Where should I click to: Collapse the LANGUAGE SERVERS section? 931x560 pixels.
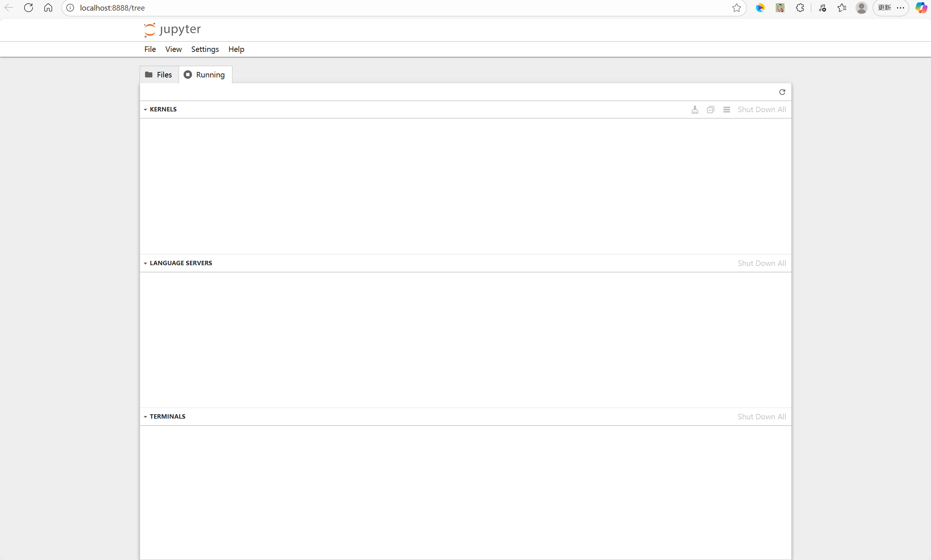click(145, 263)
